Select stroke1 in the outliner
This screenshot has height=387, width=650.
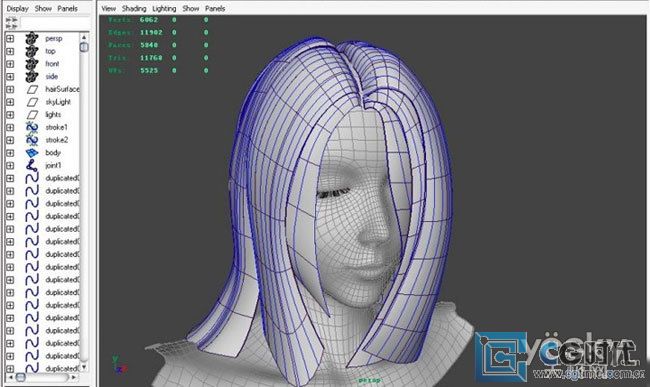point(56,127)
